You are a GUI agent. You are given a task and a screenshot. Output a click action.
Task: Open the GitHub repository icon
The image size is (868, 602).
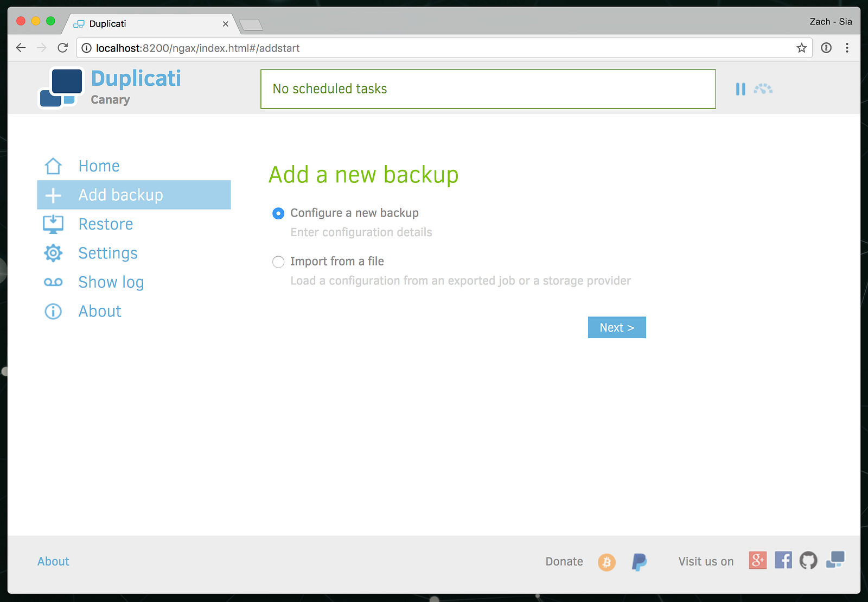(808, 560)
